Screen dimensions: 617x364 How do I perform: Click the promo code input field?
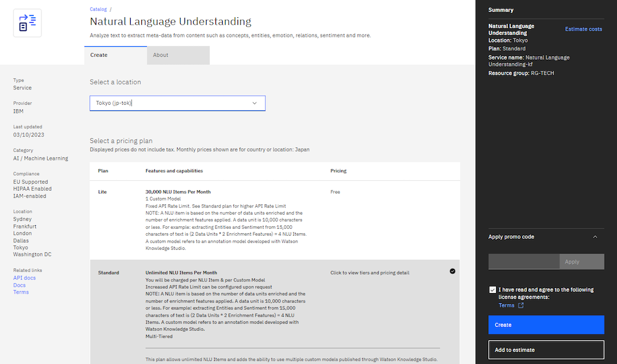click(524, 262)
